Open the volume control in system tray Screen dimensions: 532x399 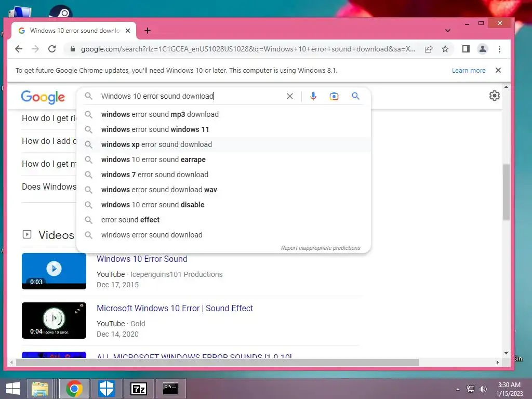483,389
